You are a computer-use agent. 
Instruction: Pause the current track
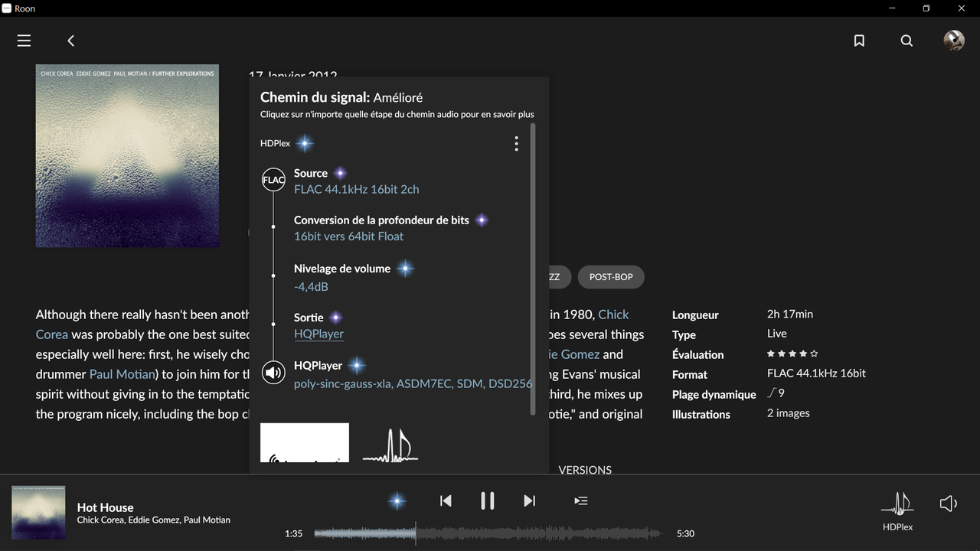coord(487,500)
